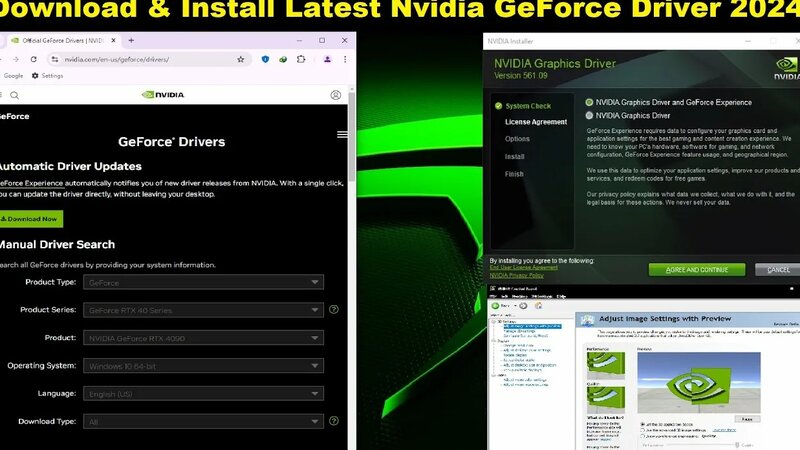Open NVIDIA Privacy Policy link
Image resolution: width=800 pixels, height=450 pixels.
(516, 276)
